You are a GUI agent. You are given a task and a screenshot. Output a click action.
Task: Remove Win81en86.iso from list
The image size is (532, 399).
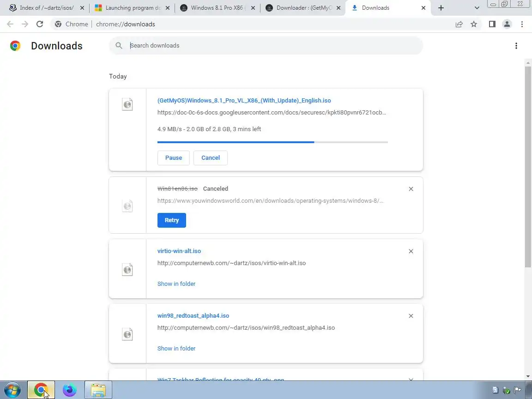[411, 189]
